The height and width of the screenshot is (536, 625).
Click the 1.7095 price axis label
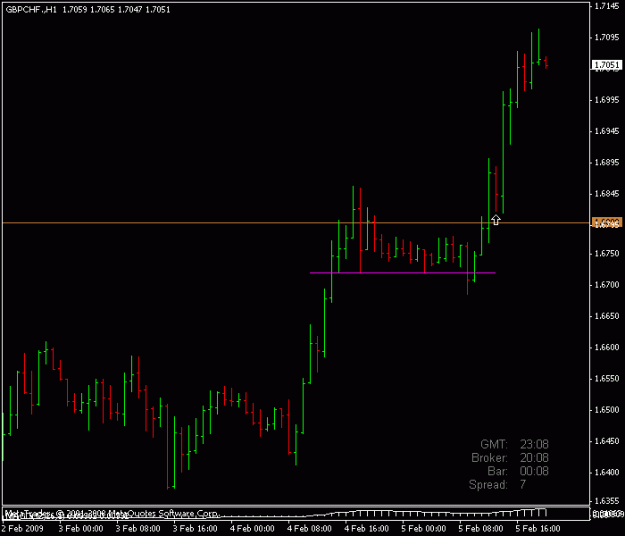[x=607, y=37]
